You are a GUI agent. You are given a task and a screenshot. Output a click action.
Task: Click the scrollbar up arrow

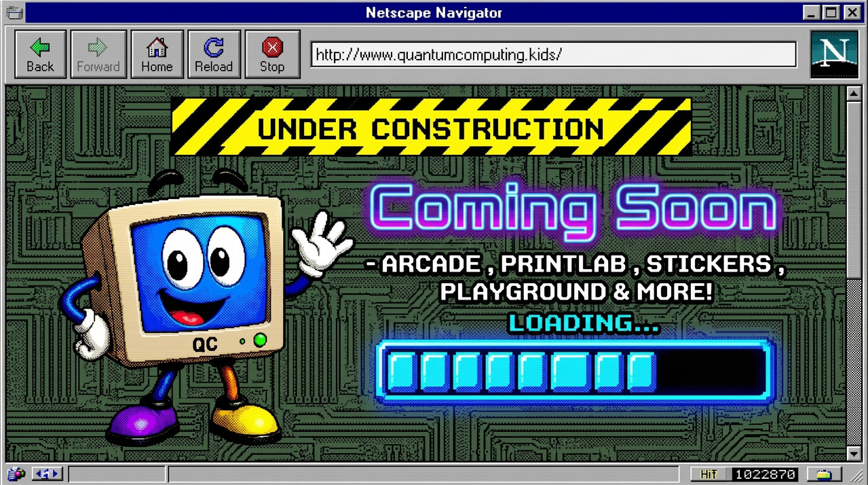pos(854,94)
